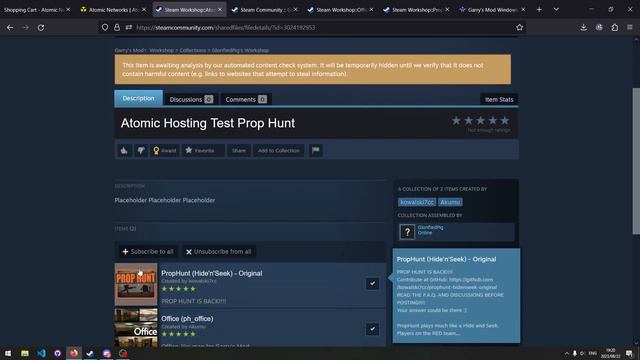Open Discord from taskbar

[107, 353]
